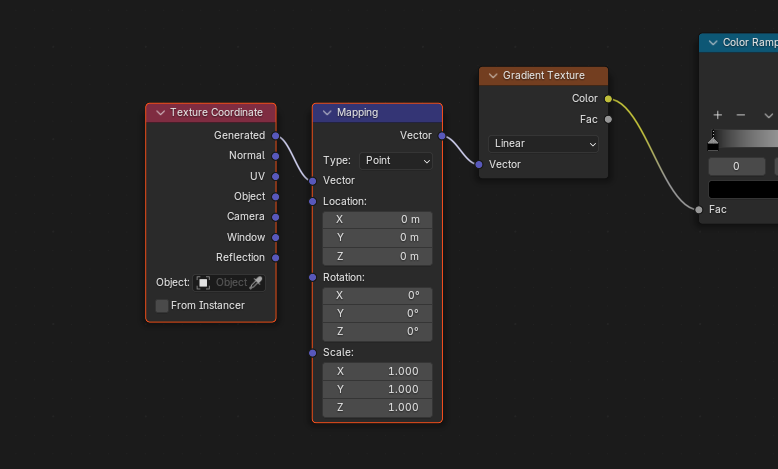Click the Object data-block icon field
778x469 pixels.
tap(229, 282)
